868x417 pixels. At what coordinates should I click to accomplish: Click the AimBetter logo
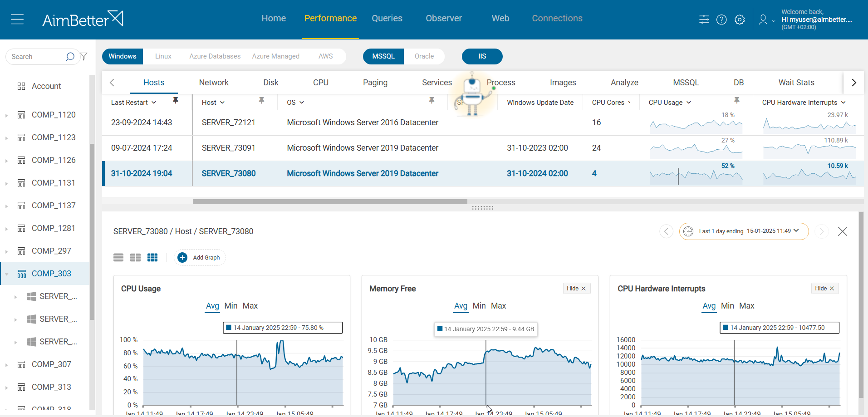pyautogui.click(x=83, y=19)
